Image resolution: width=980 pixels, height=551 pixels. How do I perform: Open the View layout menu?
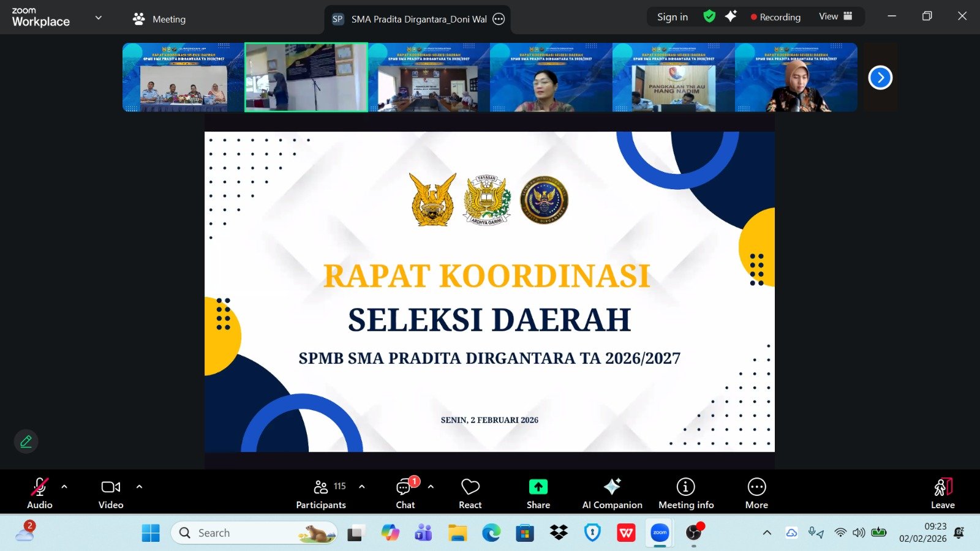tap(835, 17)
